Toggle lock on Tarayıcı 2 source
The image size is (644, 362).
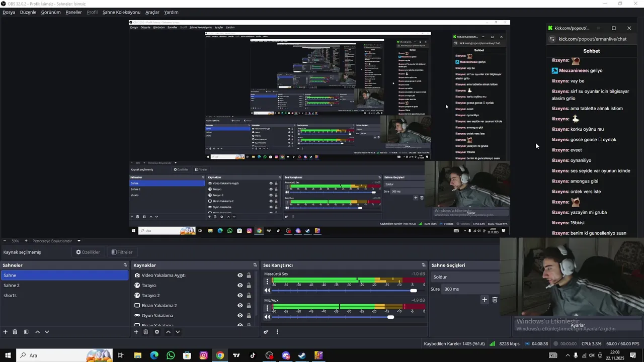(249, 296)
